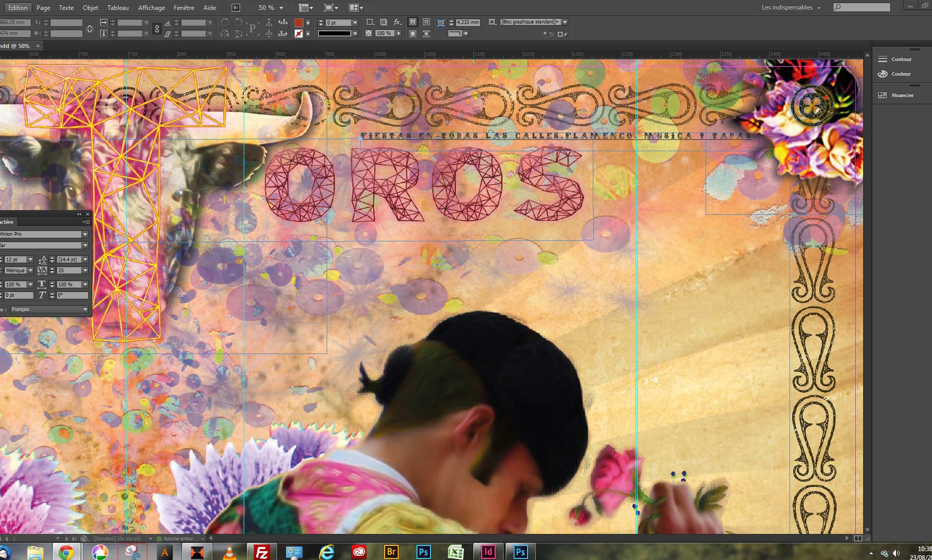
Task: Open the leading (14,4 pt) dropdown
Action: pyautogui.click(x=85, y=259)
